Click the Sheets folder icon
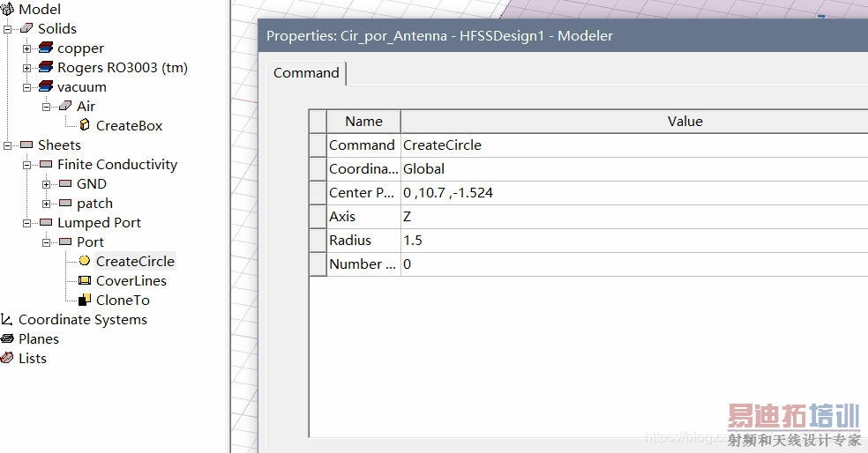Image resolution: width=868 pixels, height=453 pixels. click(26, 145)
